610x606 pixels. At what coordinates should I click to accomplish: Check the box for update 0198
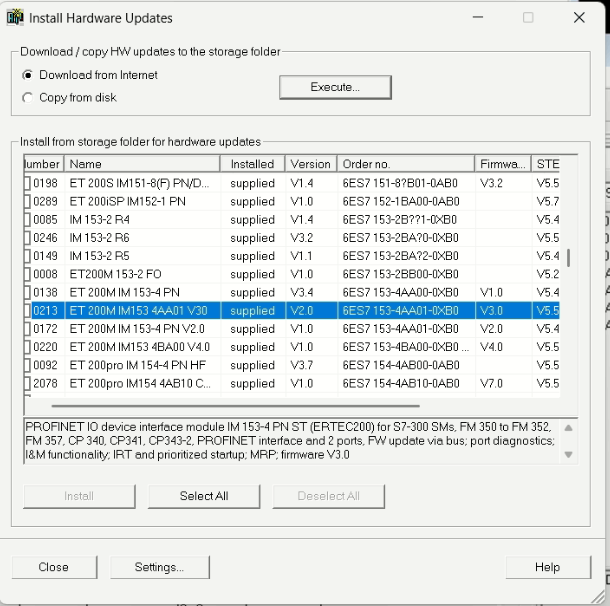point(27,183)
